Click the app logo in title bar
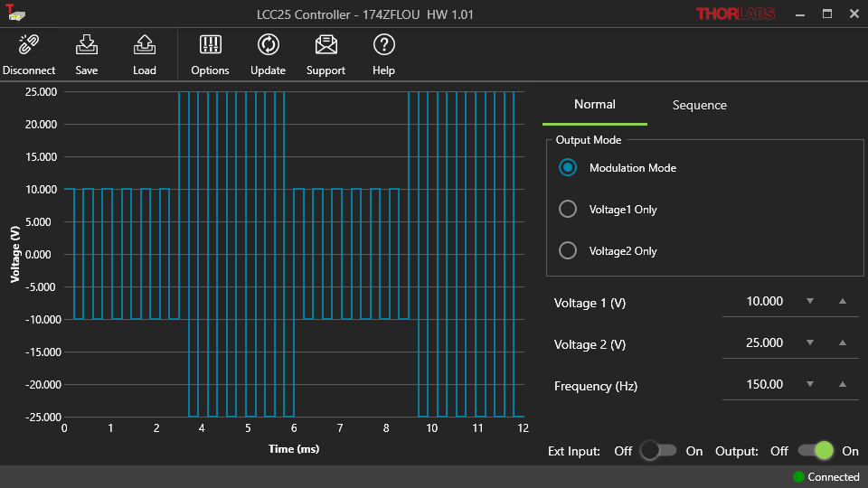This screenshot has width=868, height=488. coord(15,14)
